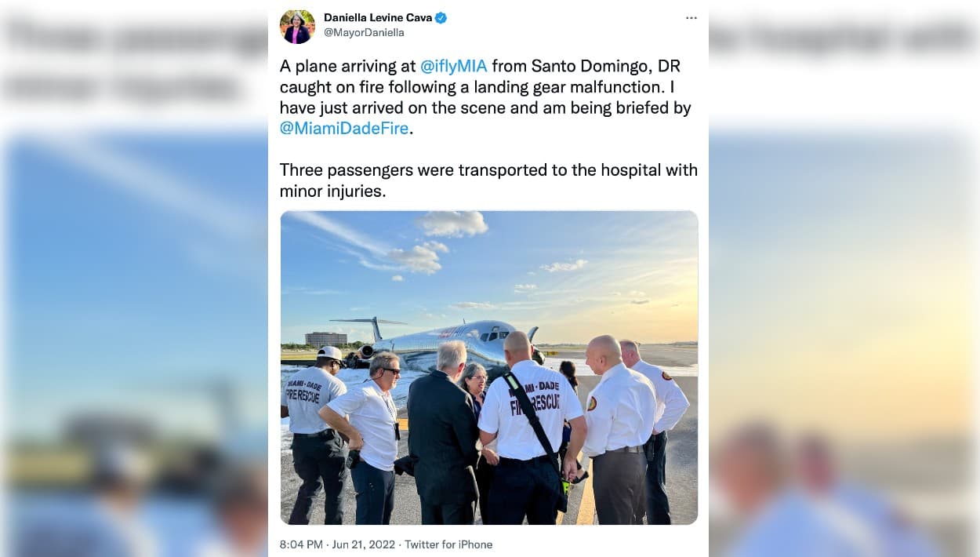Follow the @MiamiDadeFire mention link

click(344, 128)
